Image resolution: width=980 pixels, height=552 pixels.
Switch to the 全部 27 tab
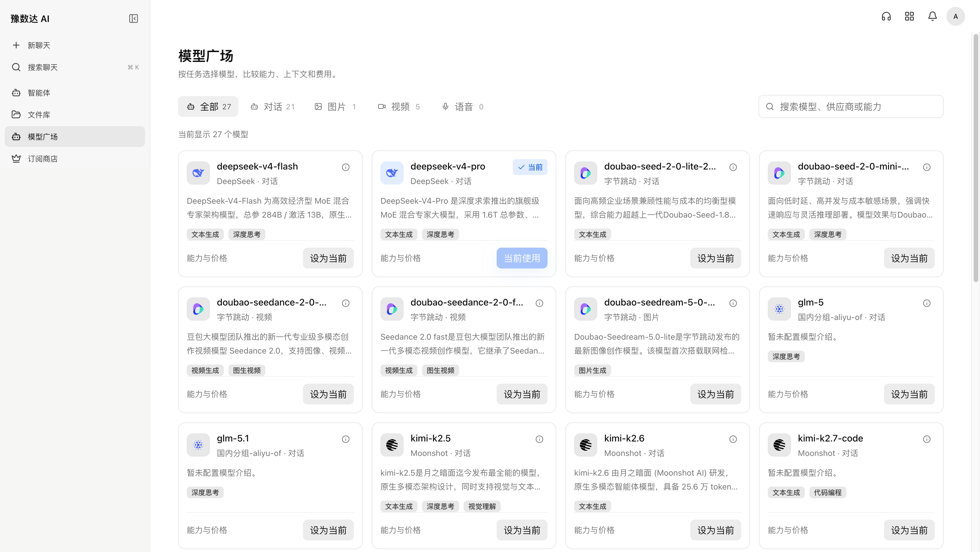pos(208,106)
